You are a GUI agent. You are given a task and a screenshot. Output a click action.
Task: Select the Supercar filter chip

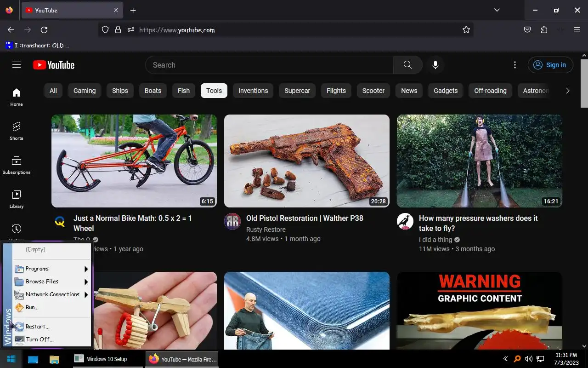(297, 91)
